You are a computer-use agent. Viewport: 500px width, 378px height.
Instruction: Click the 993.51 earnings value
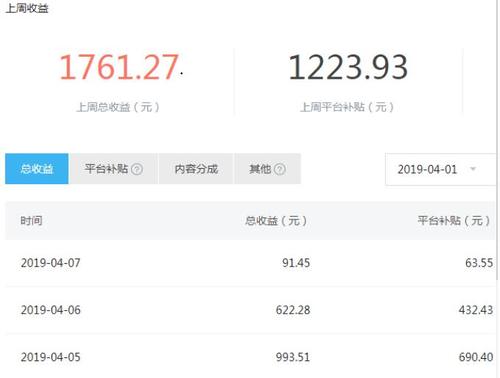293,357
